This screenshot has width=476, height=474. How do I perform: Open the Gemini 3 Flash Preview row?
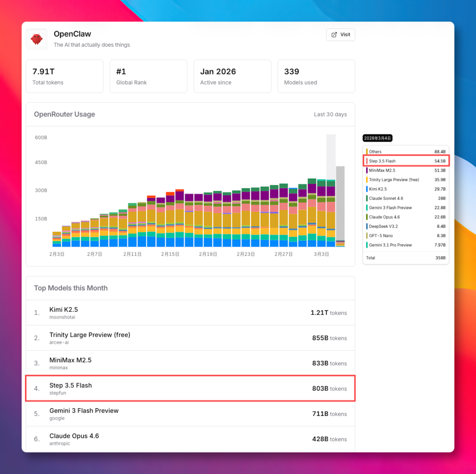coord(190,414)
